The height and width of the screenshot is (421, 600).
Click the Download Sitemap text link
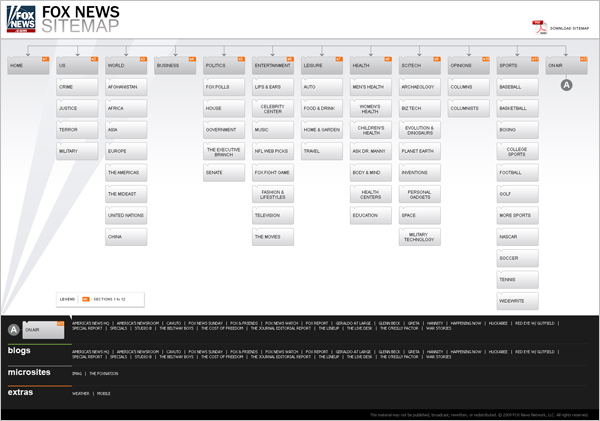tap(569, 28)
